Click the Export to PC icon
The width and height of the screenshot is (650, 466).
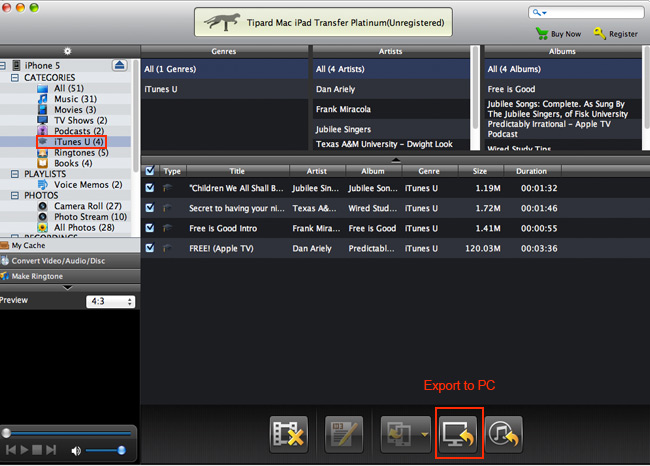[458, 434]
